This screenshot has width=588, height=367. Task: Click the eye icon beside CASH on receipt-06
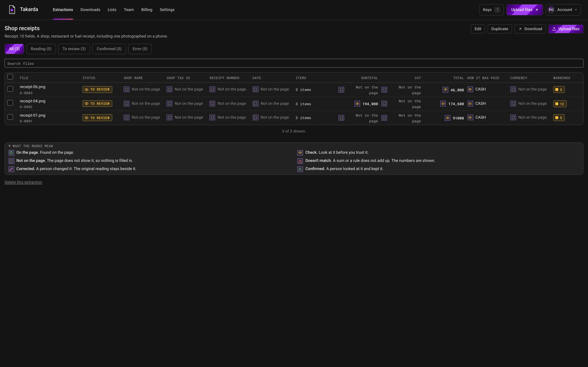tap(470, 89)
